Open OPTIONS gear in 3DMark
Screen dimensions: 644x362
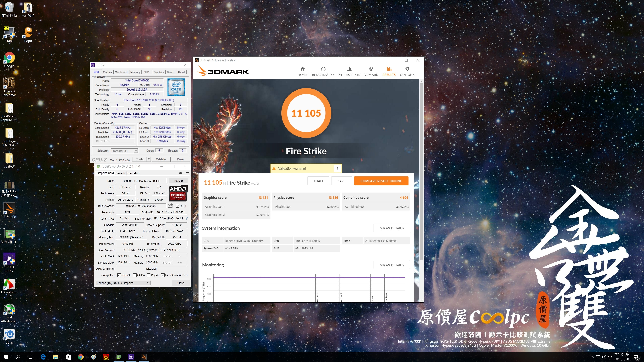coord(407,71)
